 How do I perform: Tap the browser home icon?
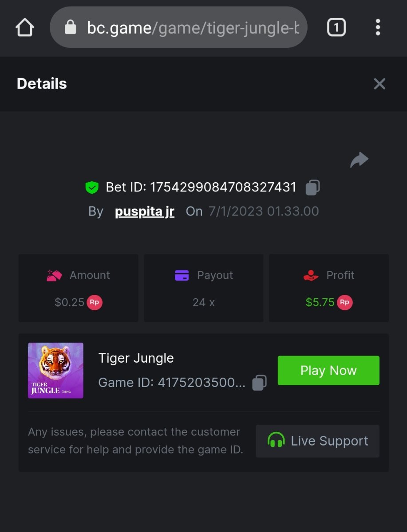pos(25,28)
